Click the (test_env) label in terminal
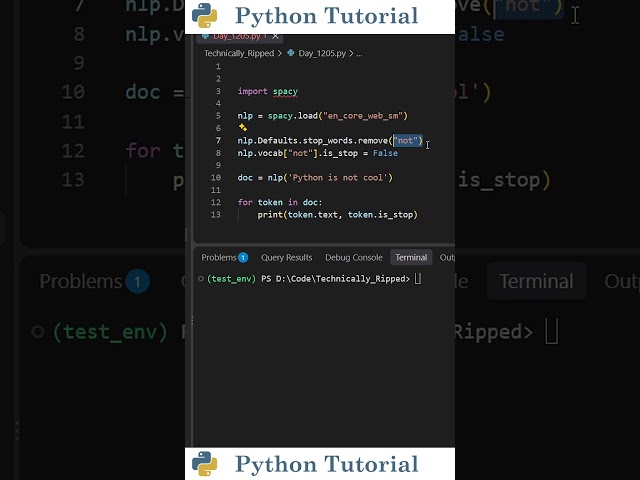 click(x=231, y=279)
